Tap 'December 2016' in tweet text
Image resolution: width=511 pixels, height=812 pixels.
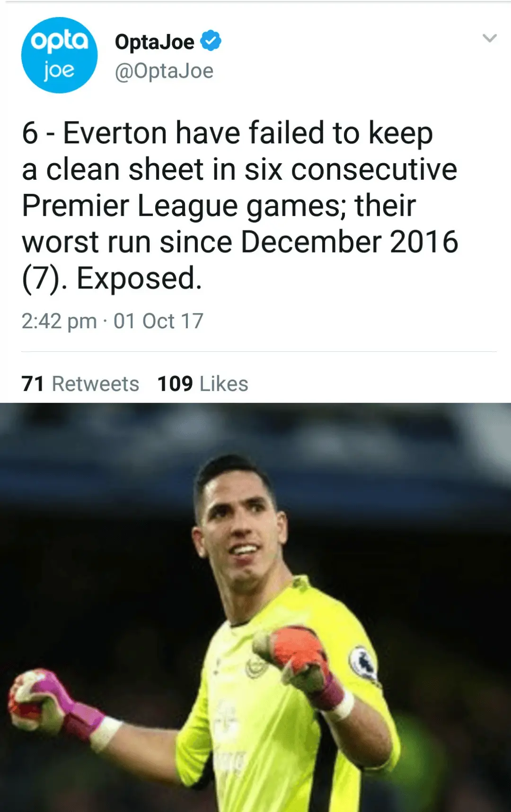(x=350, y=242)
